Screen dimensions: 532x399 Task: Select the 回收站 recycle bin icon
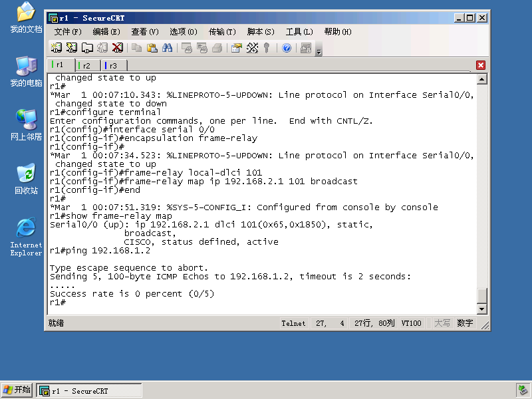point(26,179)
